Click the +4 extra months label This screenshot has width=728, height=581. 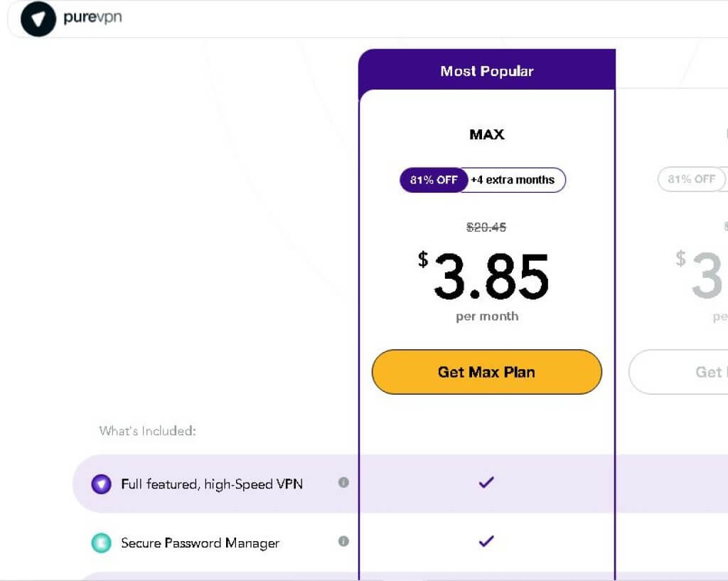(x=512, y=180)
